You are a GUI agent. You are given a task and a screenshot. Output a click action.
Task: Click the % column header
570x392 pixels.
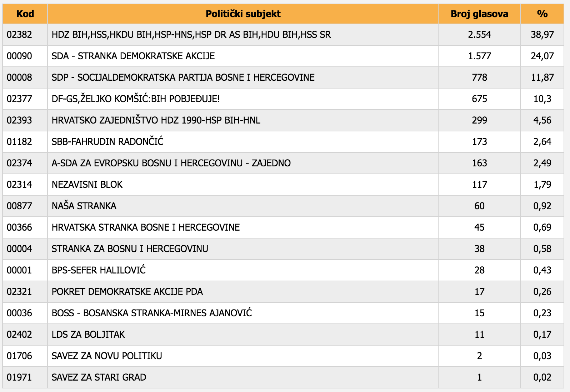pos(542,14)
